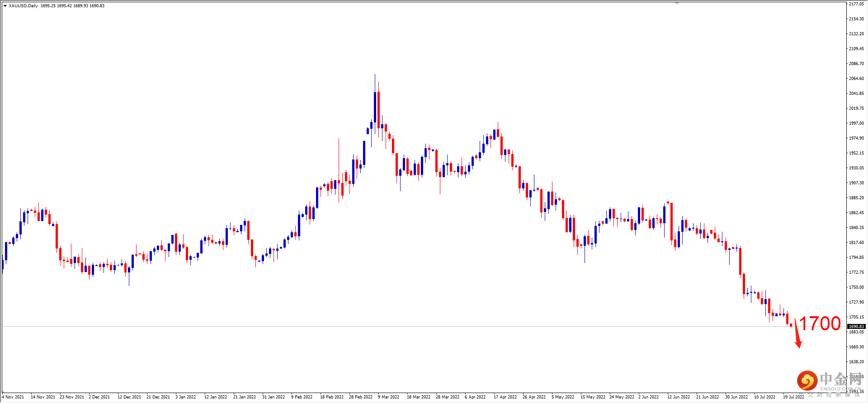Click the 2109.45 price axis label
This screenshot has width=868, height=403.
point(856,48)
